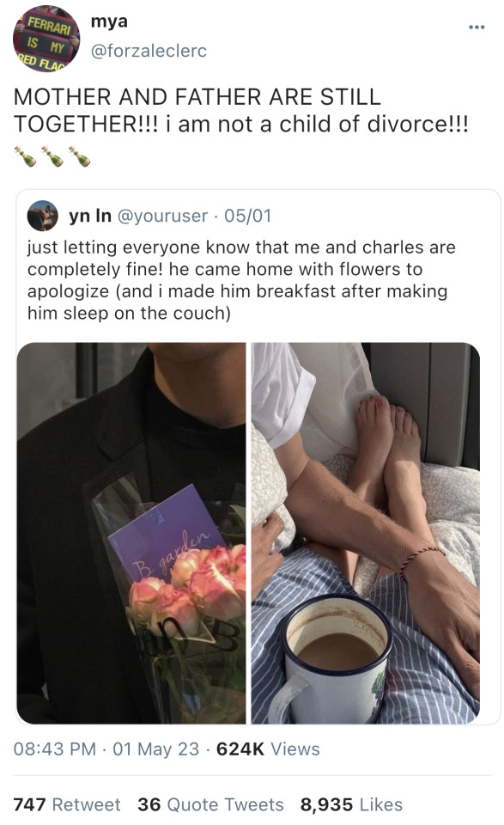The height and width of the screenshot is (825, 504).
Task: View the 747 Retweet list
Action: tap(67, 804)
